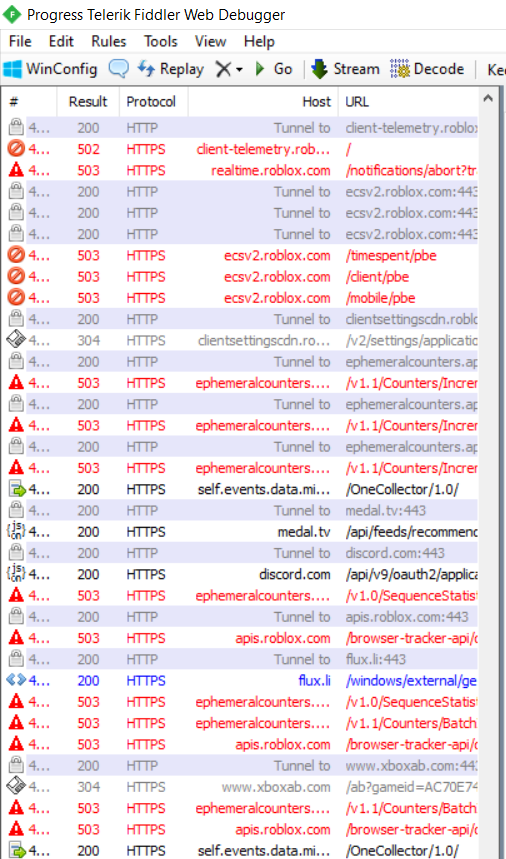Viewport: 506px width, 859px height.
Task: Click the blocked icon of /mobile/pbe session
Action: click(16, 298)
